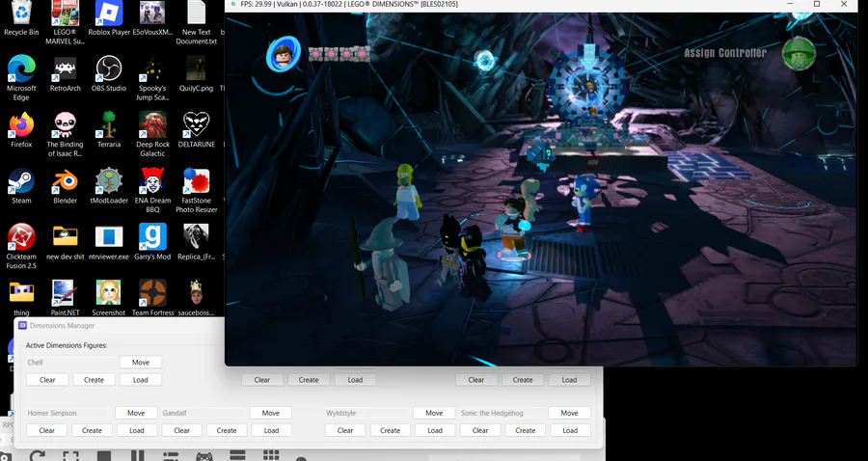868x461 pixels.
Task: Click the grid view icon in RPCS3 toolbar
Action: pyautogui.click(x=271, y=455)
